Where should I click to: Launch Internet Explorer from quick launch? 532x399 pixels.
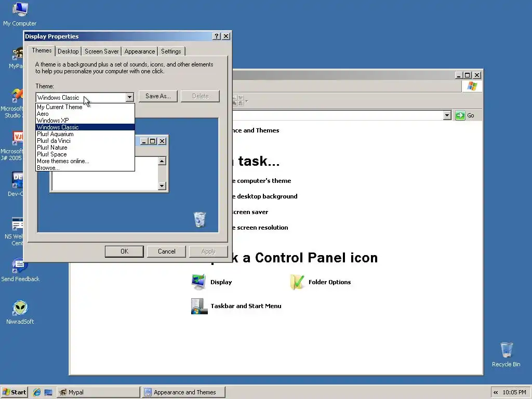37,392
